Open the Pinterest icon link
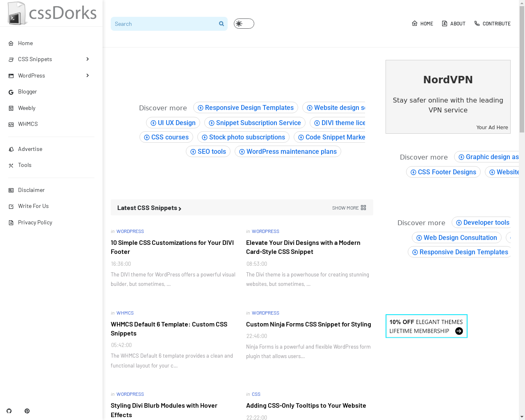The width and height of the screenshot is (525, 420). point(27,411)
